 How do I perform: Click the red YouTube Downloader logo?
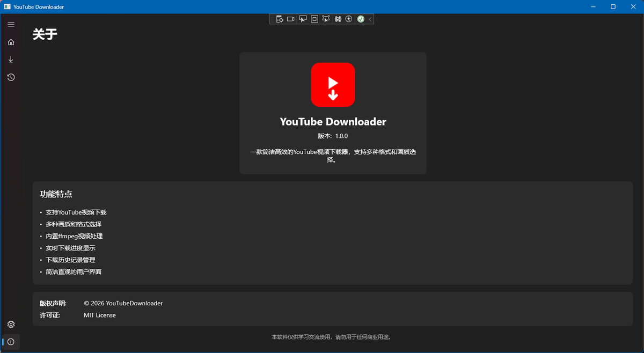point(333,85)
